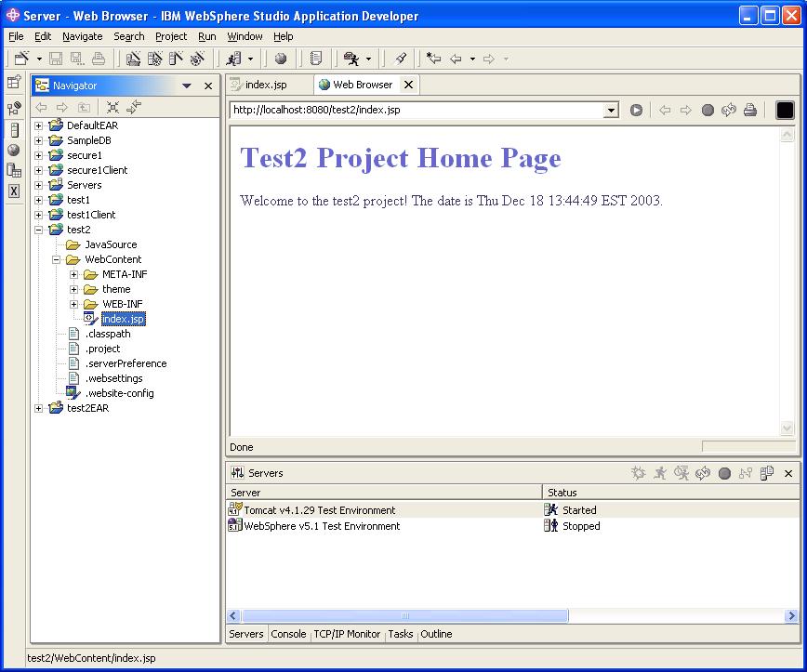
Task: Click the Debug running-bug toolbar icon
Action: point(351,59)
